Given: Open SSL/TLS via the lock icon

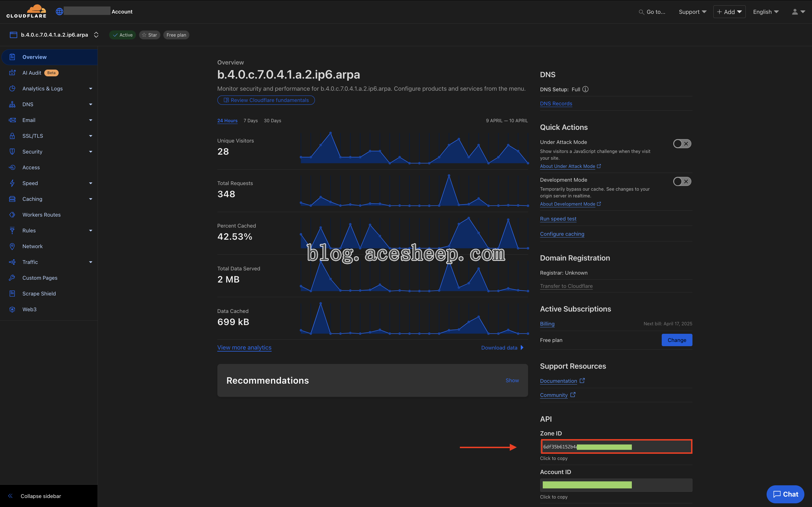Looking at the screenshot, I should 12,136.
